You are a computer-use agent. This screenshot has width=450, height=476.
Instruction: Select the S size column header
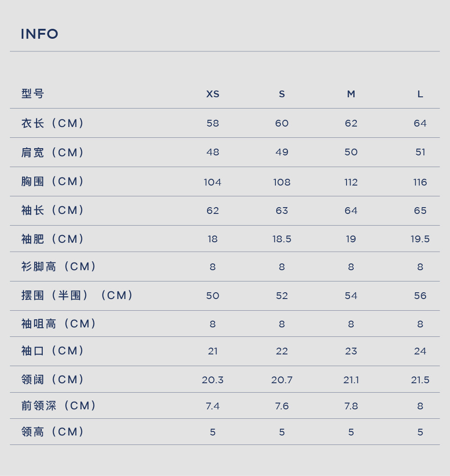(x=282, y=94)
